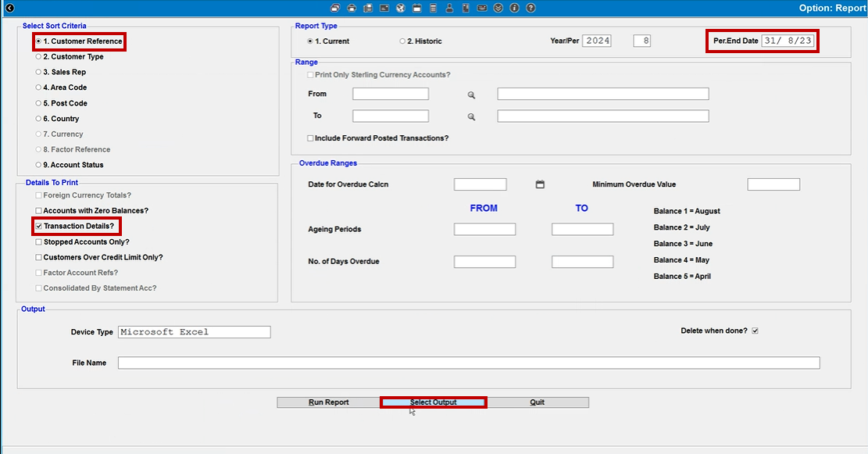Click the 'Balance 5 = April' text
This screenshot has width=868, height=454.
[683, 277]
